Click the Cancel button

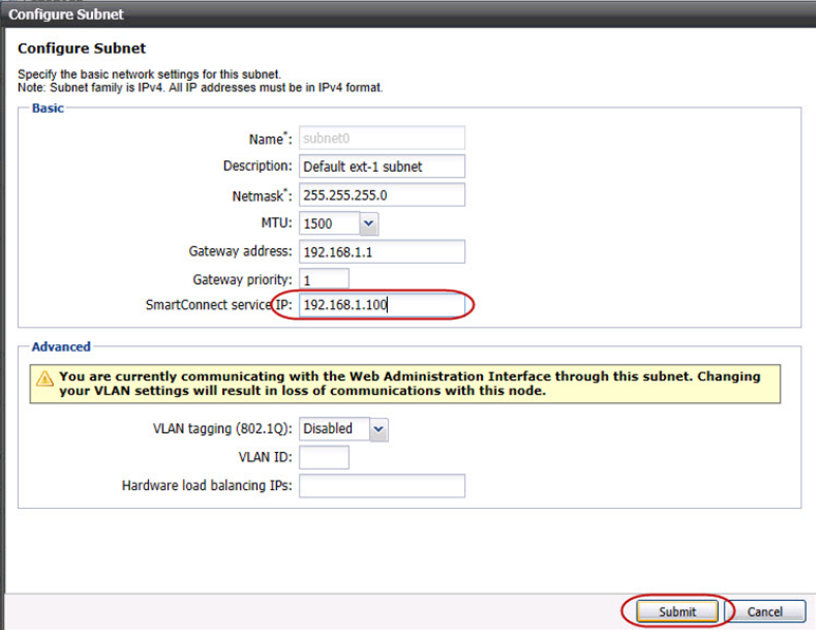[764, 611]
